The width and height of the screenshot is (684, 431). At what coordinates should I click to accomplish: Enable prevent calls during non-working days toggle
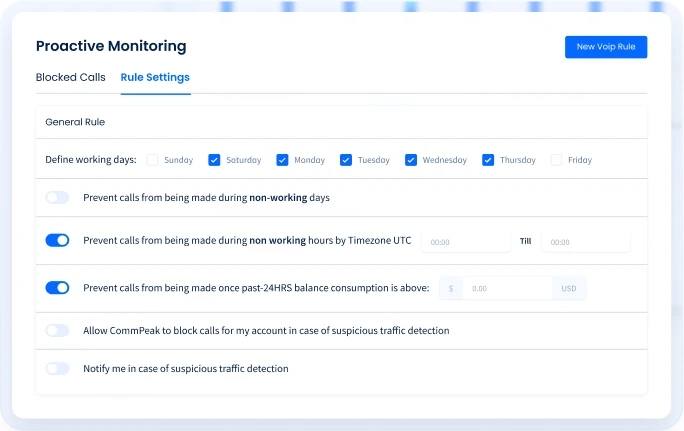pos(58,198)
